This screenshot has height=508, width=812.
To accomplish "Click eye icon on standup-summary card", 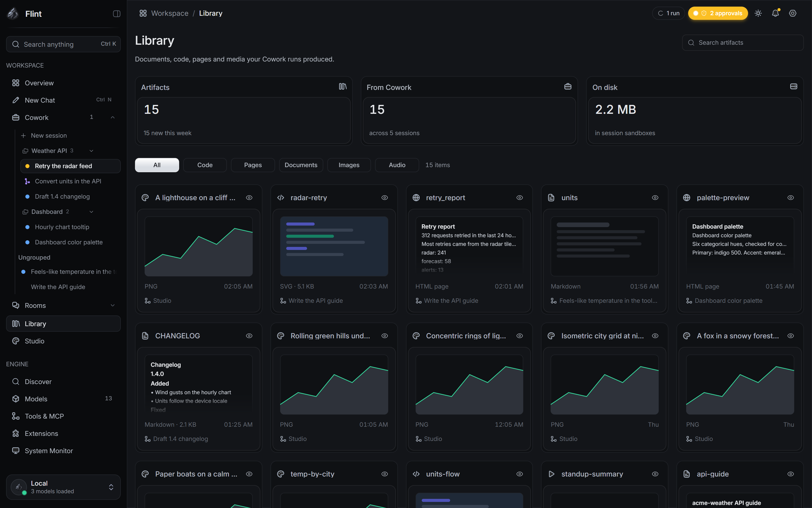I will click(655, 474).
